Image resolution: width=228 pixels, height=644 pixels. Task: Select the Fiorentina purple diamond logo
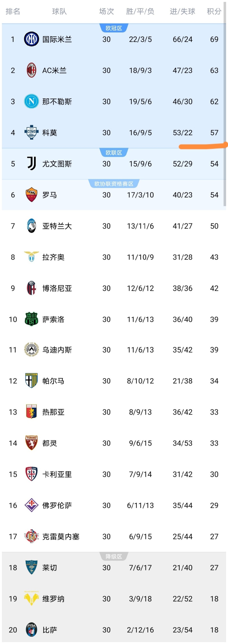(x=31, y=505)
